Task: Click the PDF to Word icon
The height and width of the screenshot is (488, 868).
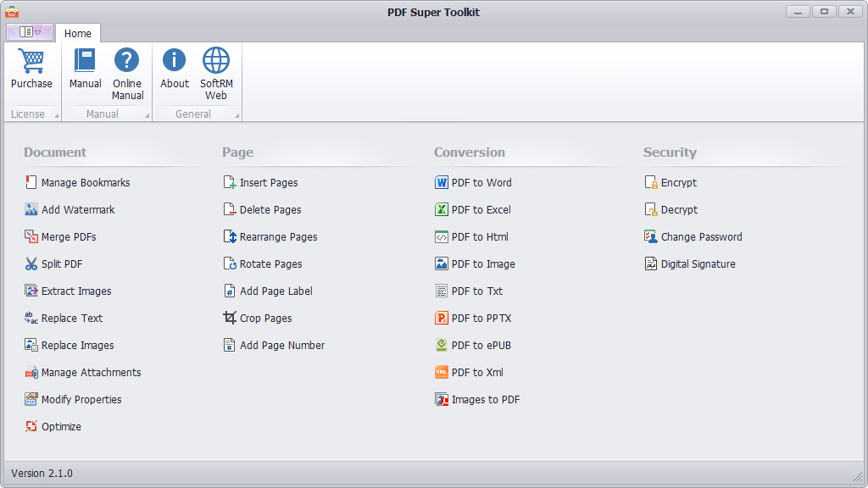Action: 442,183
